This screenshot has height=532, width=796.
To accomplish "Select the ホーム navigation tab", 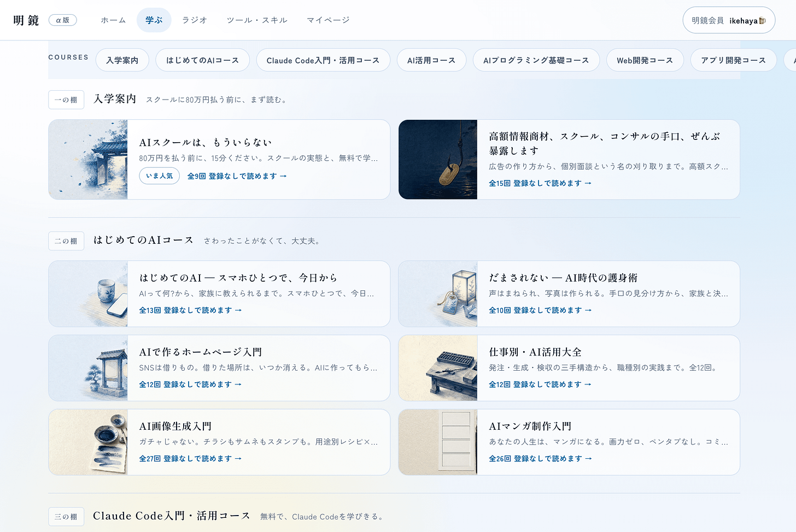I will (113, 20).
